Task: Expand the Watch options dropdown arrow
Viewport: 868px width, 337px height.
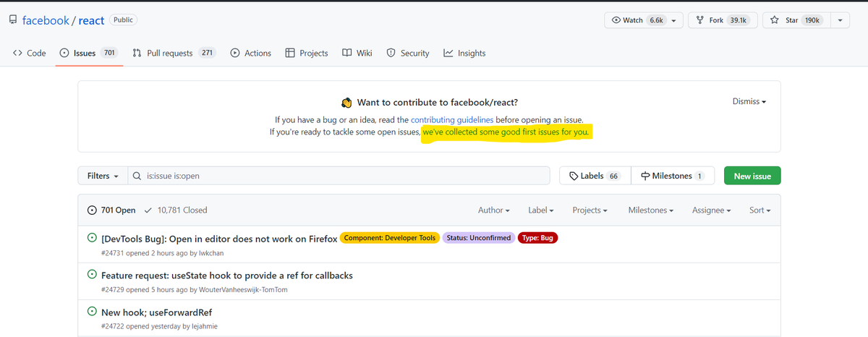Action: 674,20
